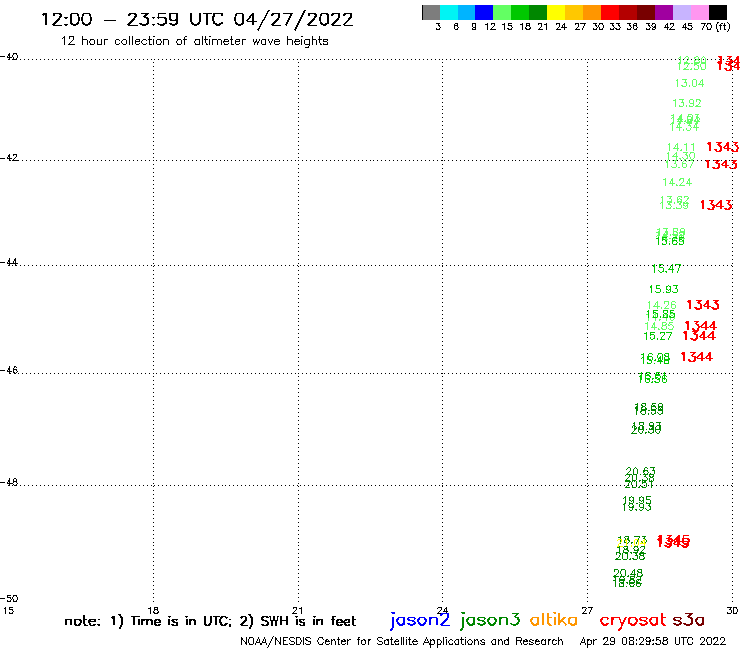
Task: Click the red 'cryosat' satellite label
Action: coord(632,621)
